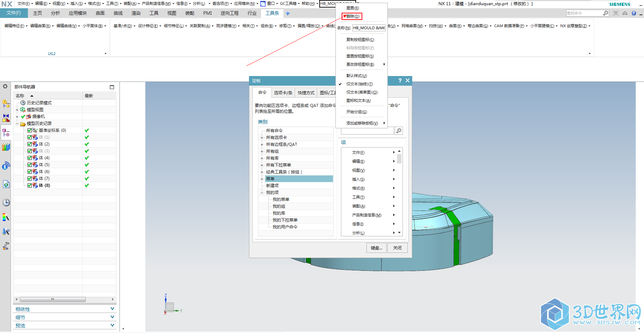
Task: Switch to the 逆向工程 ribbon tab
Action: click(230, 13)
